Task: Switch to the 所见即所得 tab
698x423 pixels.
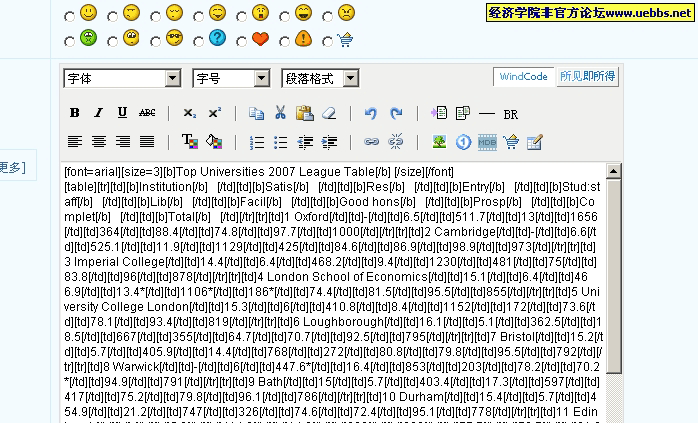Action: click(x=588, y=77)
